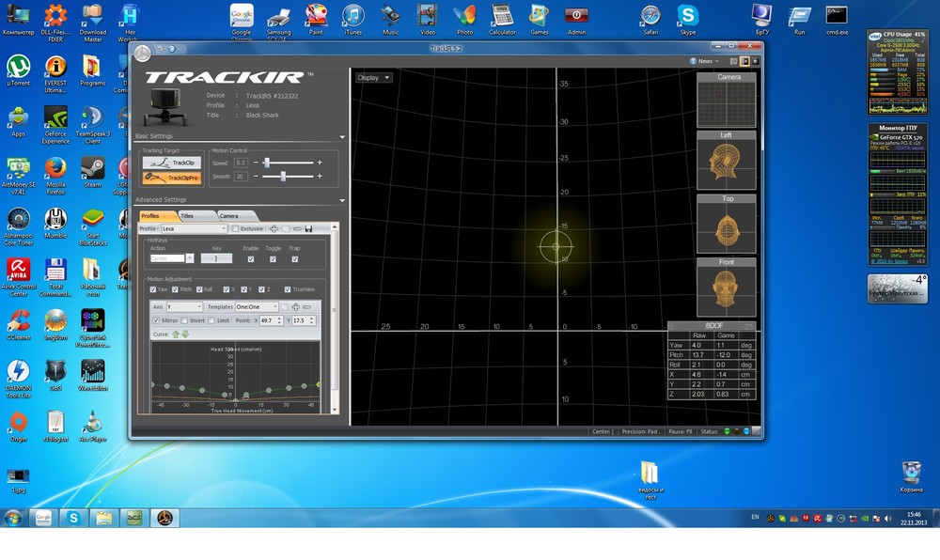Open the Templates dropdown showing One:One
The height and width of the screenshot is (560, 940).
click(x=257, y=306)
